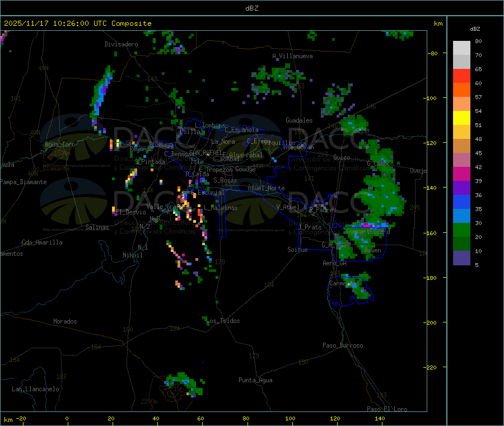
Task: Click the 'Guico' location label
Action: coord(342,157)
